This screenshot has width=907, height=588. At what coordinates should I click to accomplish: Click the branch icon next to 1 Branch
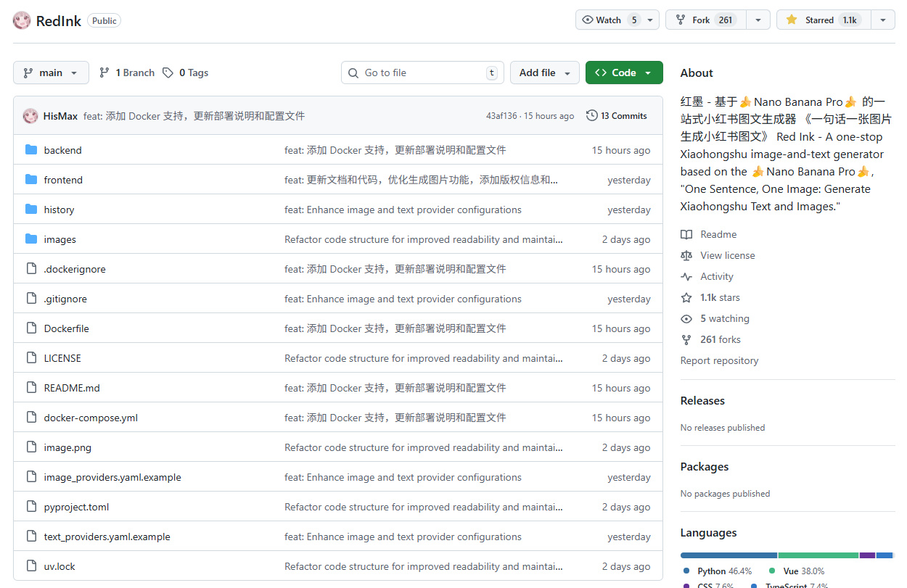click(x=104, y=73)
